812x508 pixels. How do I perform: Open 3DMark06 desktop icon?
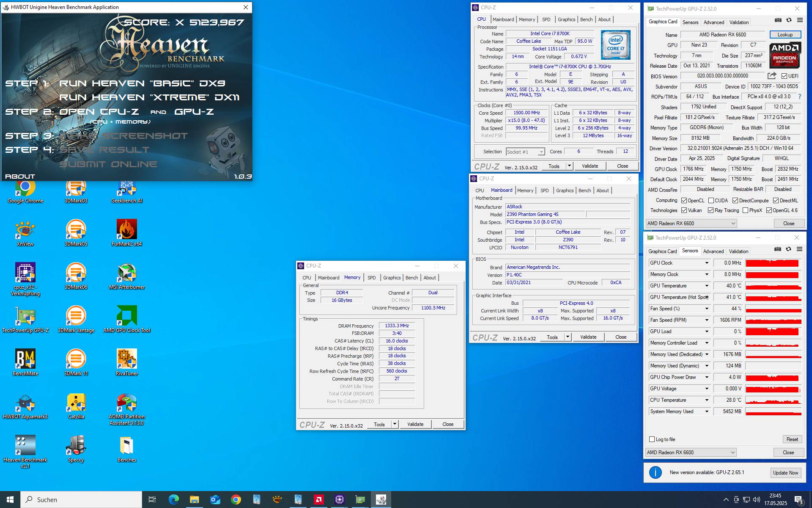click(x=76, y=276)
